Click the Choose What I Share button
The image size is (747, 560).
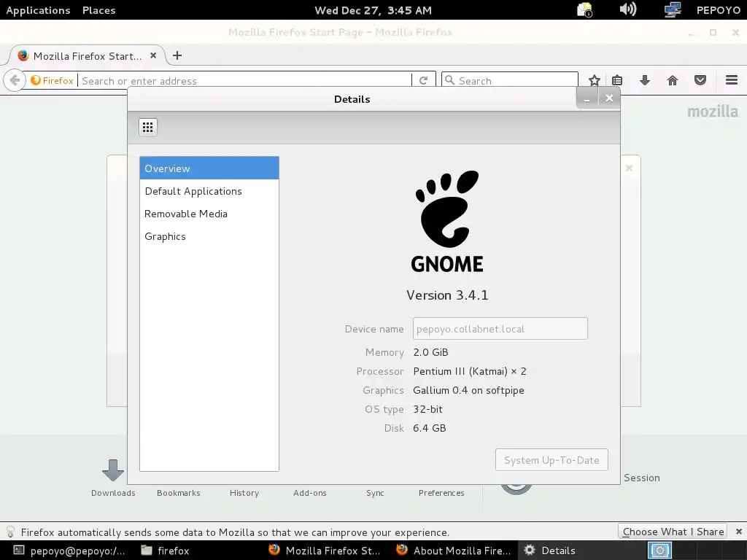tap(673, 532)
